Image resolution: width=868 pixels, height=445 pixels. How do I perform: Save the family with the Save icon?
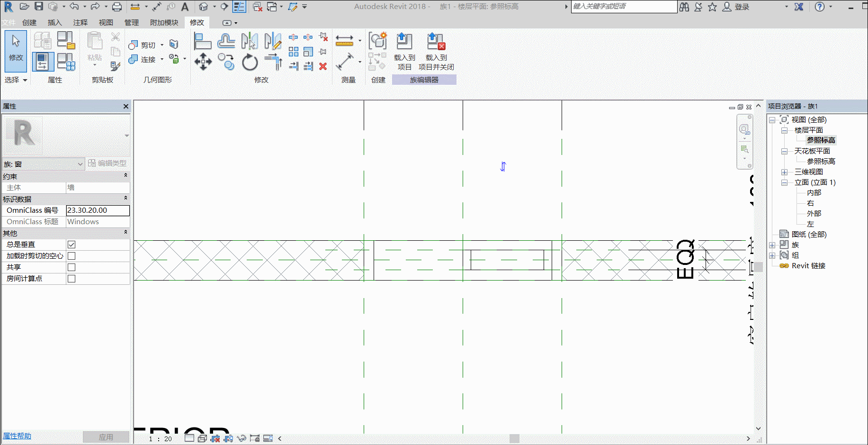pyautogui.click(x=39, y=7)
